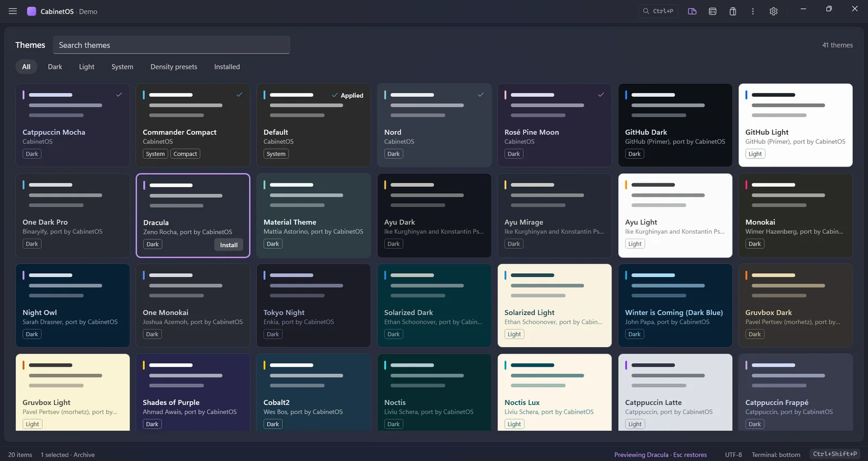868x461 pixels.
Task: Click the UTF-8 encoding indicator
Action: tap(733, 454)
